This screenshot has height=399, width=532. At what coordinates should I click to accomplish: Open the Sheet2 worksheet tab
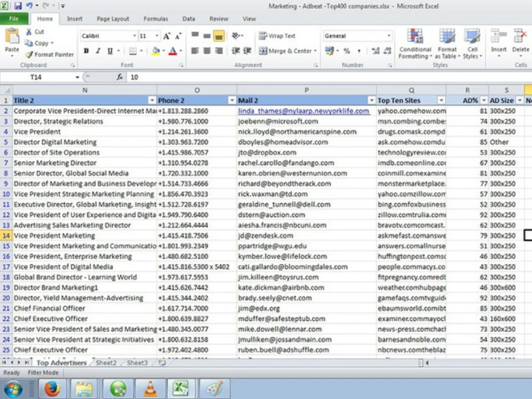[x=106, y=363]
